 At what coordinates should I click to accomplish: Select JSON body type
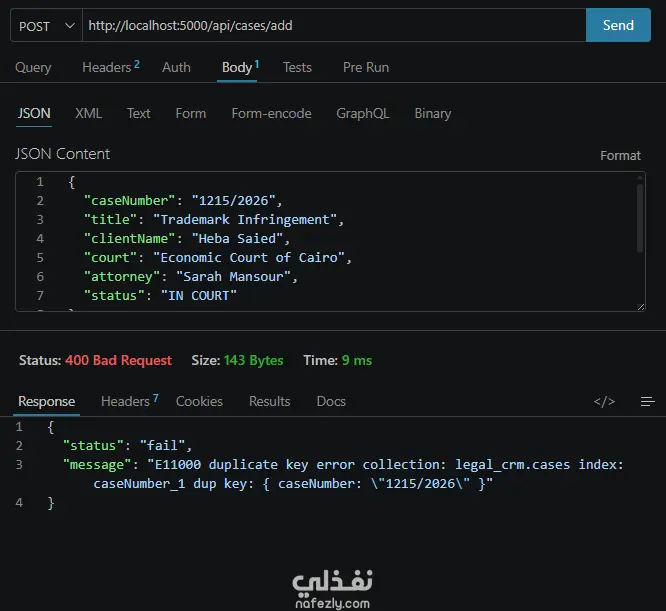tap(34, 113)
